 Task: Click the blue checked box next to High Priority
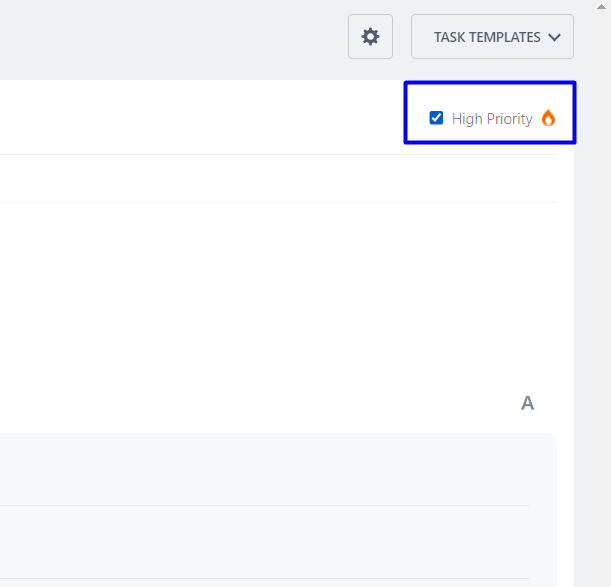point(436,118)
